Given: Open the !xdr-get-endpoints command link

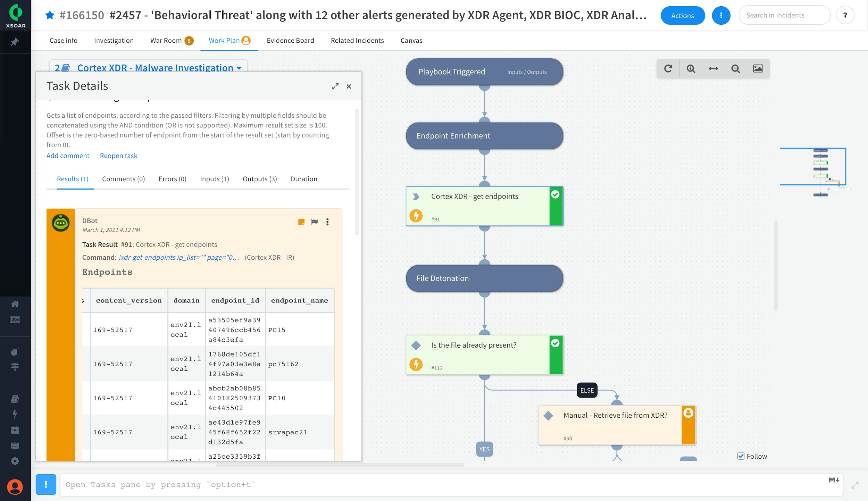Looking at the screenshot, I should [179, 257].
